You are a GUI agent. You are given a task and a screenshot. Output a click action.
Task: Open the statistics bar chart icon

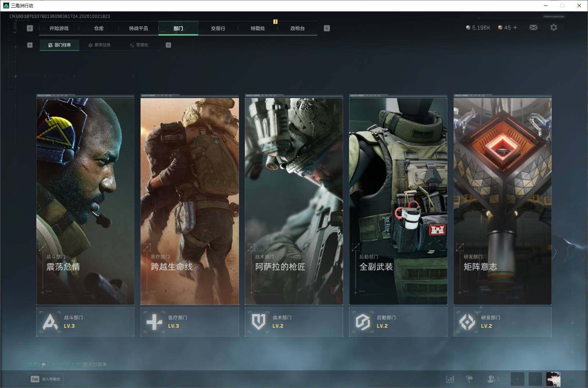point(450,379)
